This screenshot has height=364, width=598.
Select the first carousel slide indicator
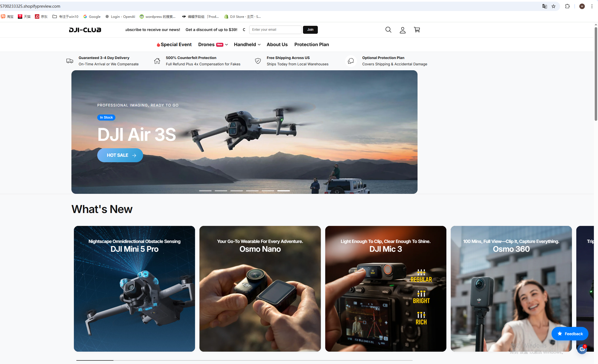click(205, 191)
